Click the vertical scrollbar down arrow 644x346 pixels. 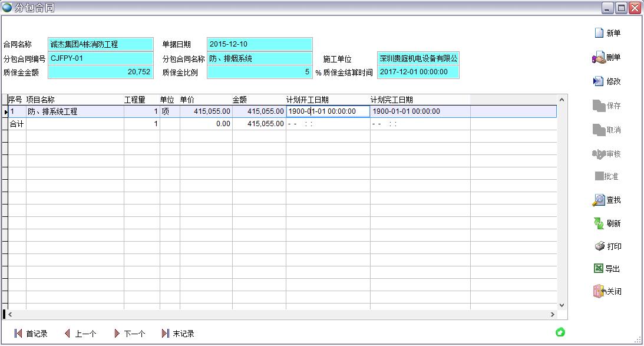[562, 305]
